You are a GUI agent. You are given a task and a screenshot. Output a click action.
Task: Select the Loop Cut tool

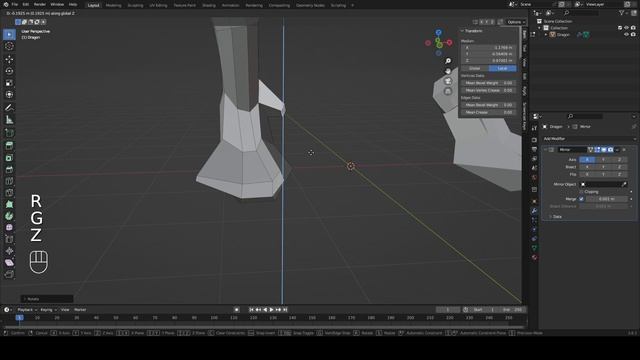click(9, 181)
